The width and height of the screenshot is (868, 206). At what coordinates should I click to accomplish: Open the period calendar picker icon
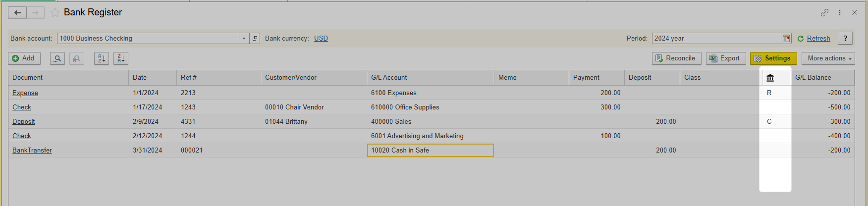coord(786,38)
